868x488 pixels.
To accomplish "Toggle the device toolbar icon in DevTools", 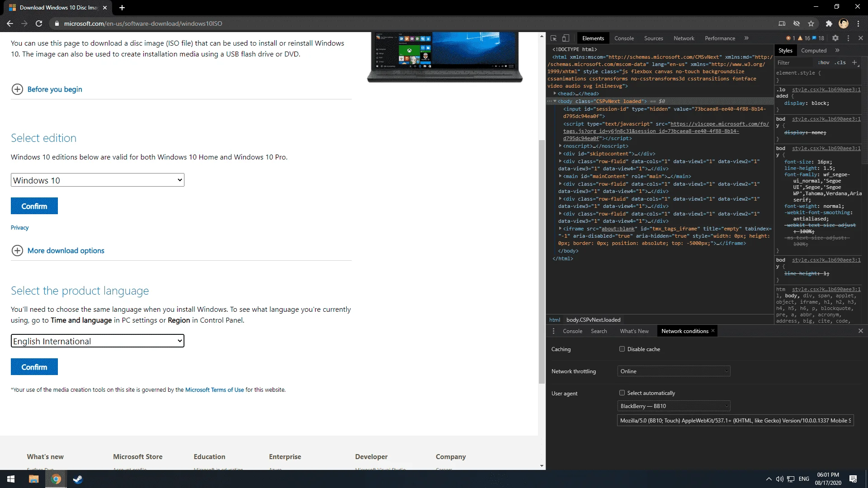I will (x=566, y=38).
